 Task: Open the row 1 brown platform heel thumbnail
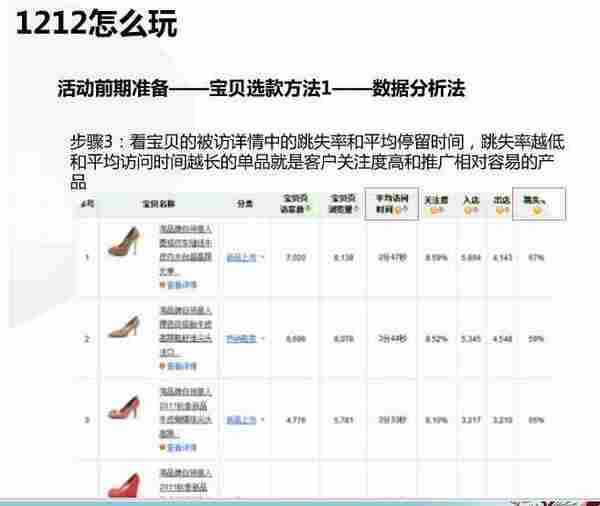coord(124,241)
